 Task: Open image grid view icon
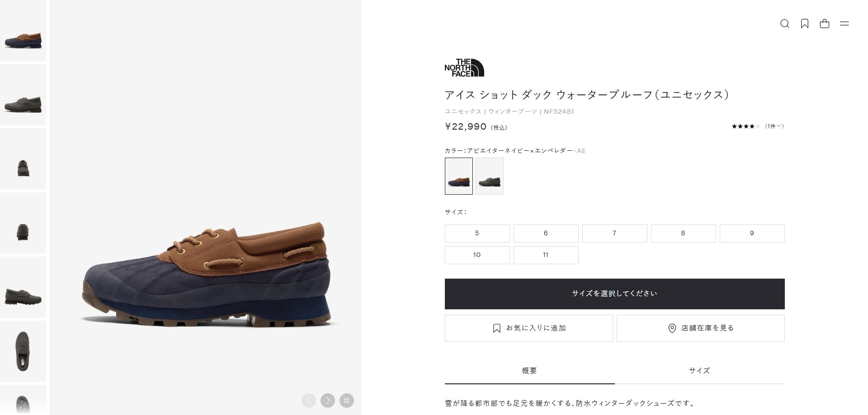[x=347, y=400]
